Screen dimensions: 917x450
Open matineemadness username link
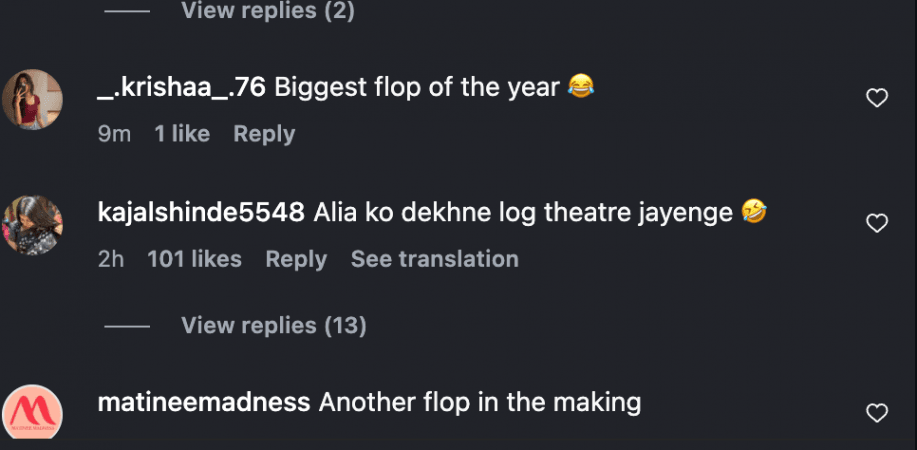click(x=204, y=403)
